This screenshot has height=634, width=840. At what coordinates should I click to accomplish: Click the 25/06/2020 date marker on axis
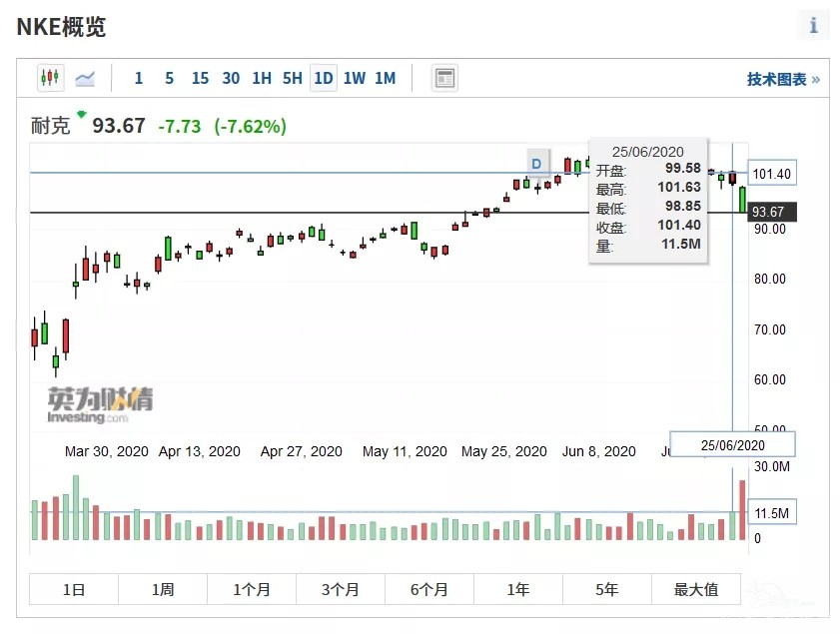[x=733, y=445]
